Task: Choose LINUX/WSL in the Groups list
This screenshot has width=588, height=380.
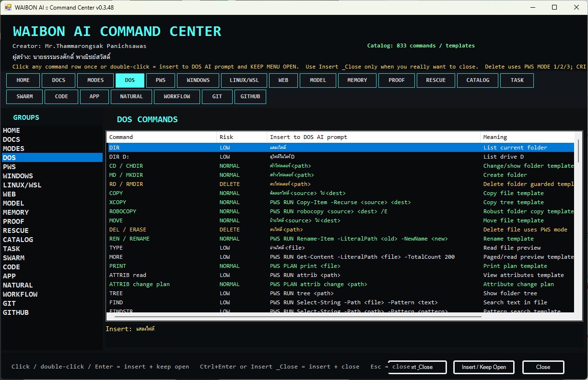Action: click(x=52, y=185)
